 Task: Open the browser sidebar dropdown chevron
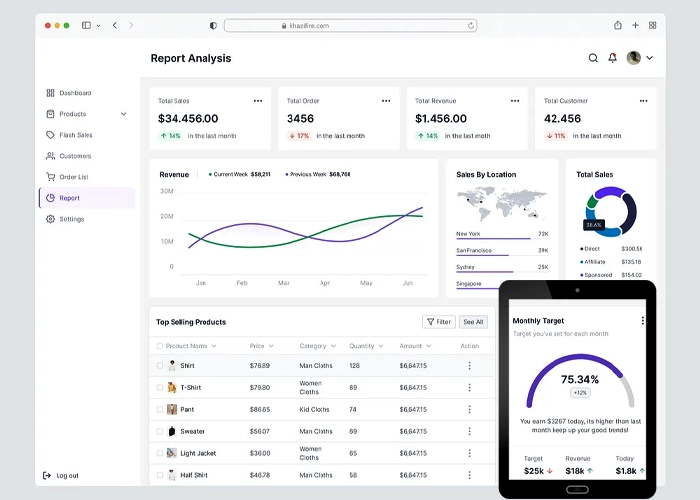[x=98, y=26]
